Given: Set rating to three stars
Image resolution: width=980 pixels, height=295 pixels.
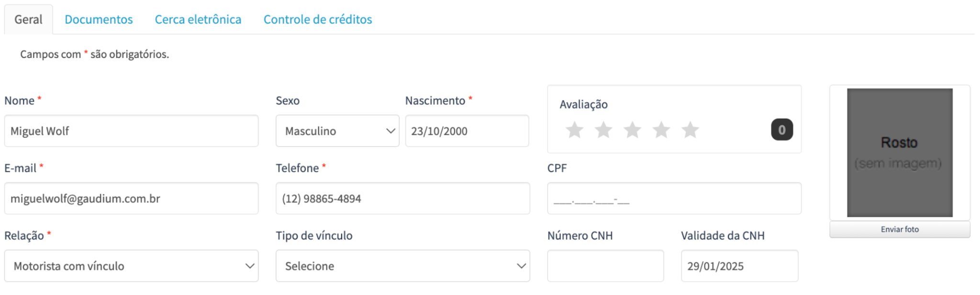Looking at the screenshot, I should pos(632,130).
